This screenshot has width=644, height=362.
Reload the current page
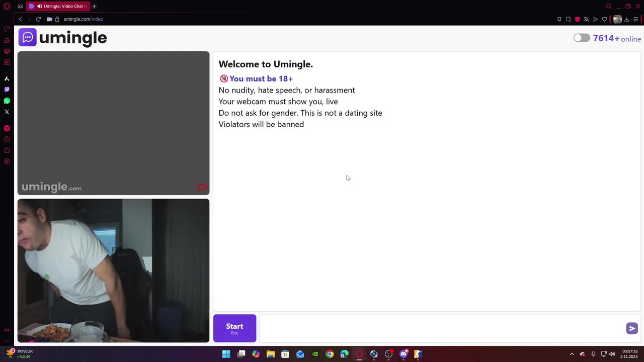tap(38, 19)
